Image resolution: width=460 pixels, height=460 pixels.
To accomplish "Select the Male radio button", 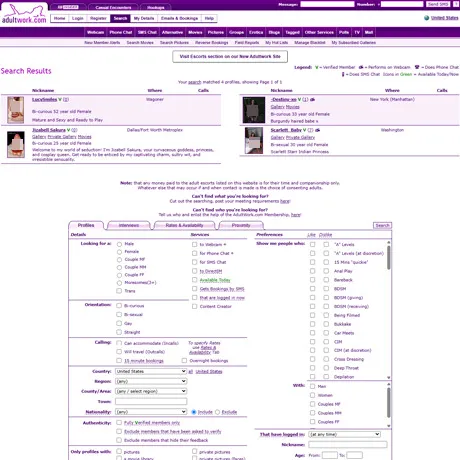I will click(x=119, y=244).
